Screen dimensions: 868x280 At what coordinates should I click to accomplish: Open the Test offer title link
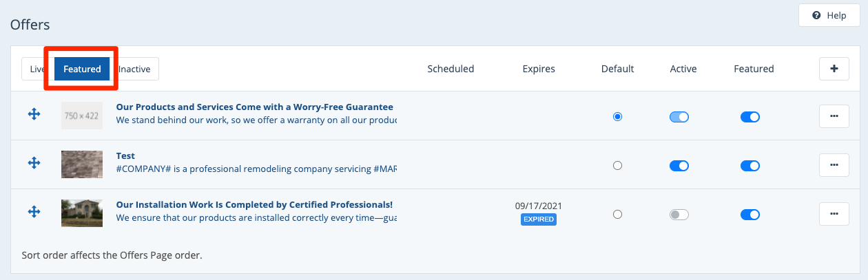(x=125, y=156)
